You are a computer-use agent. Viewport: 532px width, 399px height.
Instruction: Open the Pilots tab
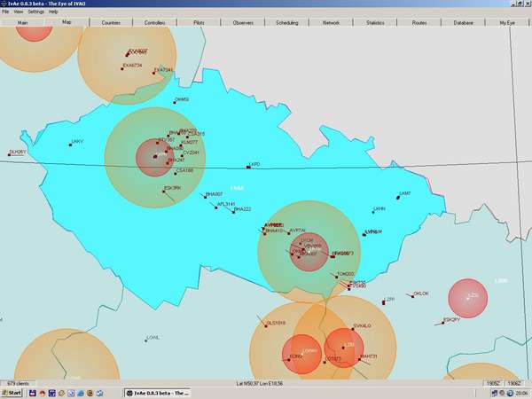tap(199, 23)
